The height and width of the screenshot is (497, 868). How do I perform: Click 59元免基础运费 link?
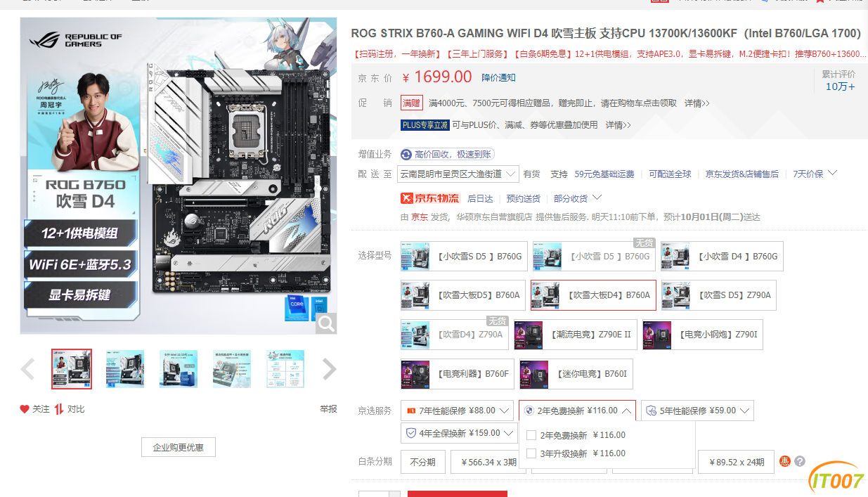click(604, 174)
